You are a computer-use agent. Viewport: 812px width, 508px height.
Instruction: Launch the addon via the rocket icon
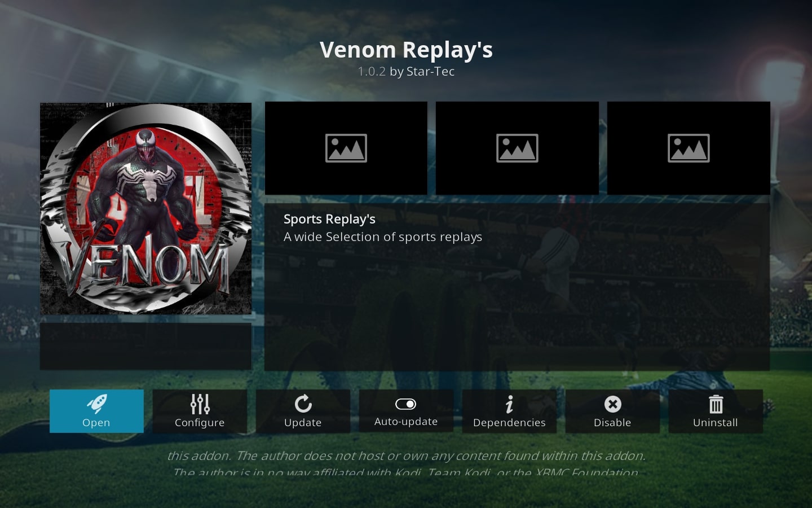[97, 404]
